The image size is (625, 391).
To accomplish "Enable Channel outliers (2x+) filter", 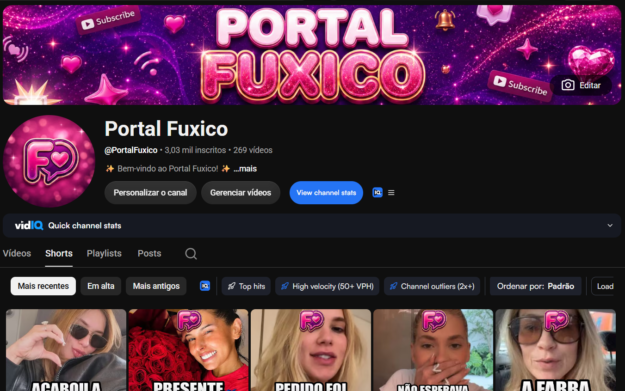I will [432, 286].
